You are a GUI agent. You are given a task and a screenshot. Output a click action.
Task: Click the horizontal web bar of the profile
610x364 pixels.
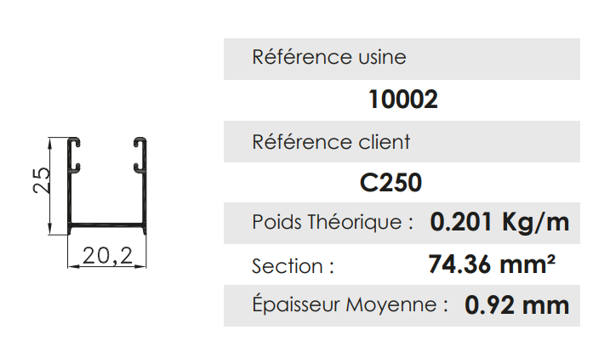[x=108, y=225]
